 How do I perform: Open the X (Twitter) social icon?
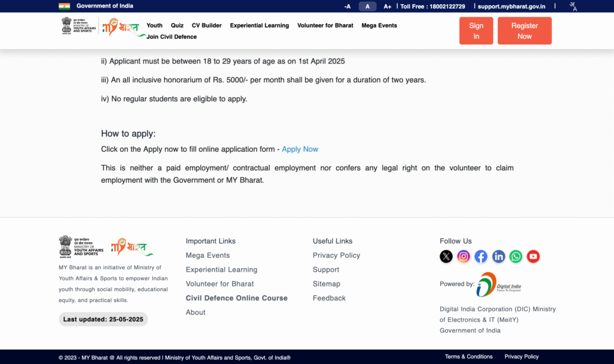coord(446,257)
